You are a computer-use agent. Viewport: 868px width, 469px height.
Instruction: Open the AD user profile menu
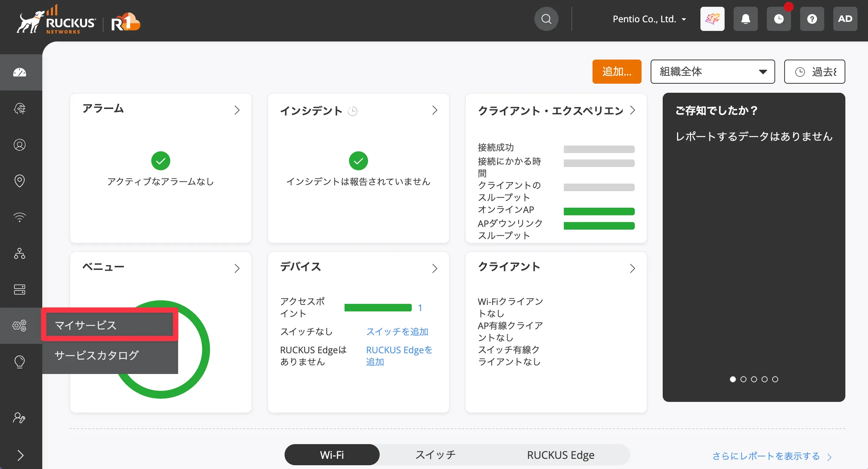coord(845,19)
